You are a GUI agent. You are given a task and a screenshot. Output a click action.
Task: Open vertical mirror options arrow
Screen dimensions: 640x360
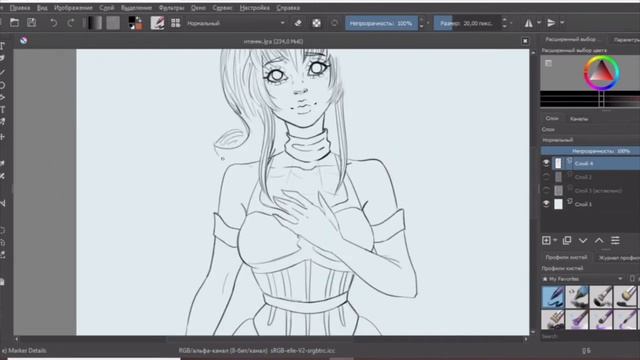click(x=562, y=23)
